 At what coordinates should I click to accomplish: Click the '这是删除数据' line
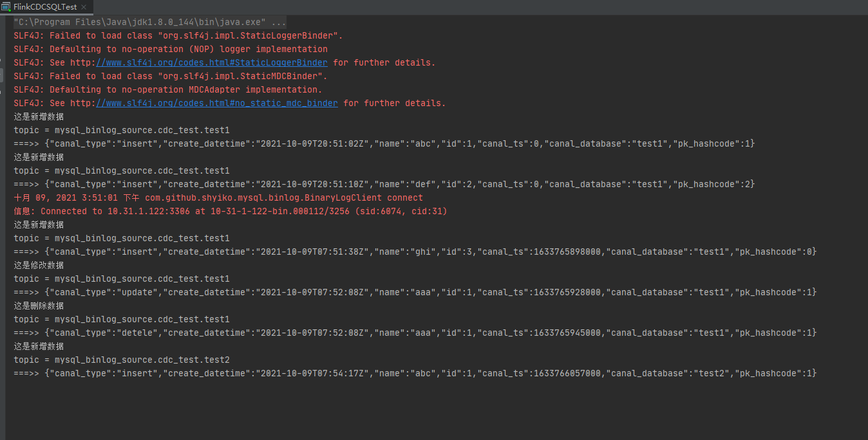pyautogui.click(x=39, y=306)
